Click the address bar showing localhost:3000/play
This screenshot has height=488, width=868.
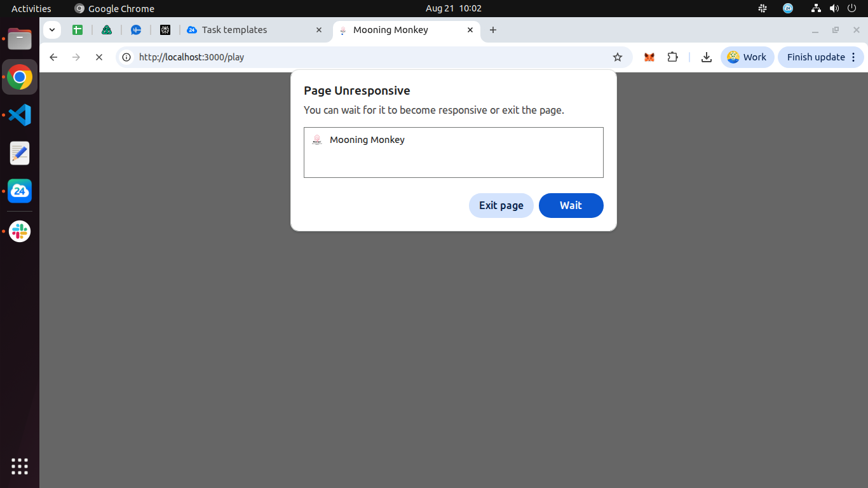pyautogui.click(x=369, y=57)
